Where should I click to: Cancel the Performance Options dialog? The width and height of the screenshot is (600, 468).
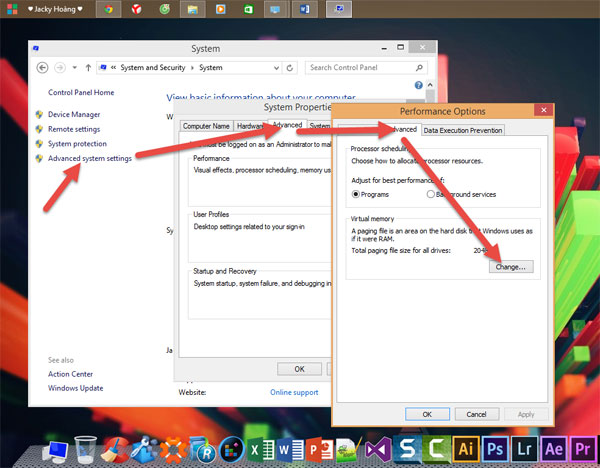(476, 414)
